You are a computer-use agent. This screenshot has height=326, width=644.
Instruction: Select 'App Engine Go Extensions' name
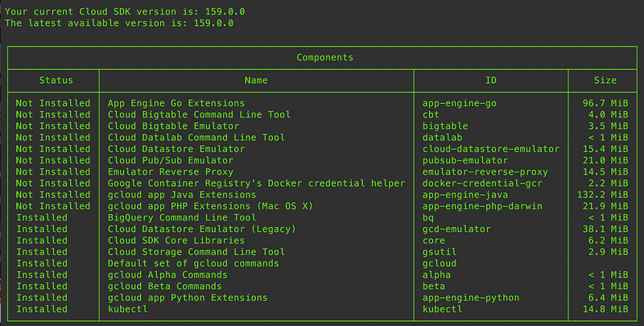click(x=176, y=103)
